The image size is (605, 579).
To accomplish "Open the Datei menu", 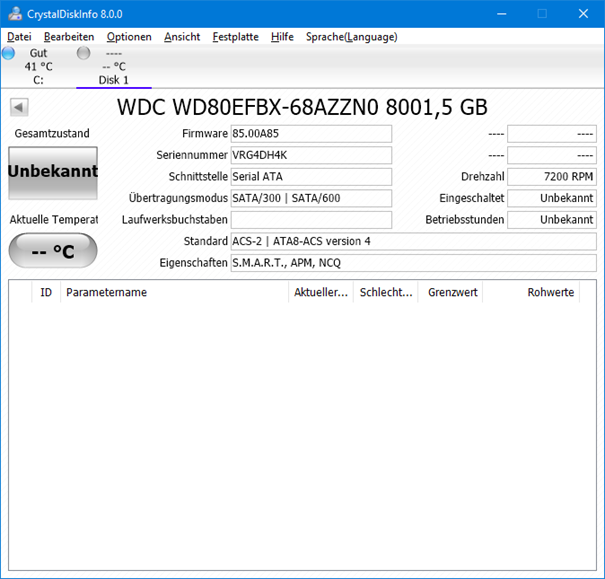I will [19, 37].
